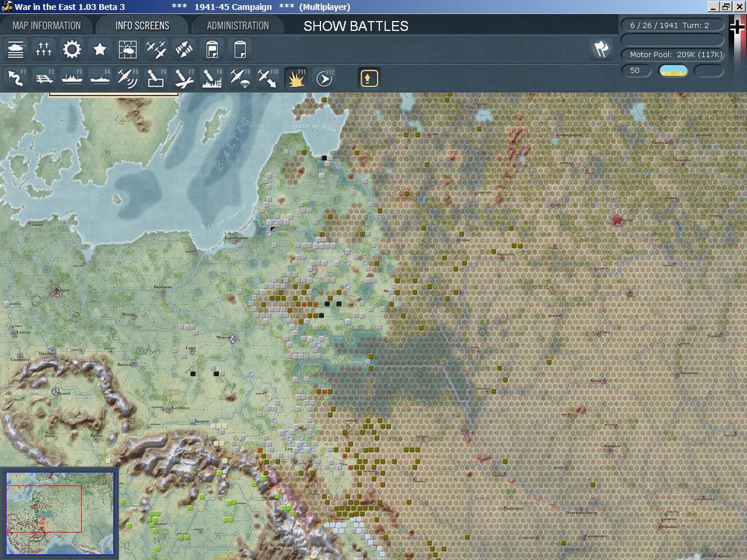Screen dimensions: 747x560
Task: Restore the game window size
Action: (726, 7)
